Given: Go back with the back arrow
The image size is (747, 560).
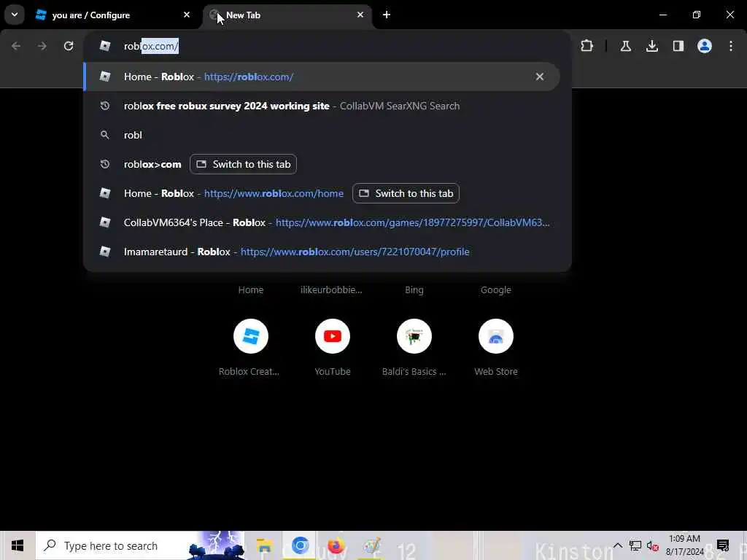Looking at the screenshot, I should [16, 46].
